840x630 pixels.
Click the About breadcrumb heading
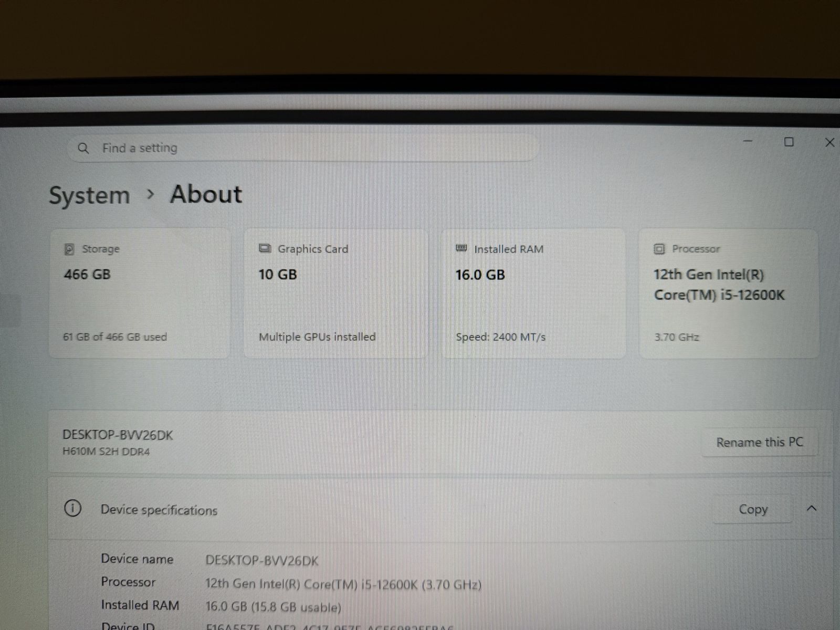coord(206,194)
